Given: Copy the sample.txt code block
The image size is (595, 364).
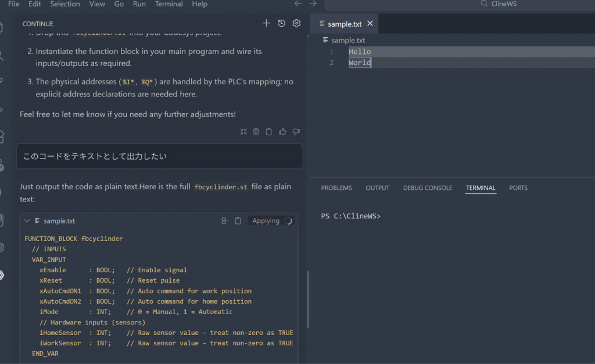Looking at the screenshot, I should (238, 221).
